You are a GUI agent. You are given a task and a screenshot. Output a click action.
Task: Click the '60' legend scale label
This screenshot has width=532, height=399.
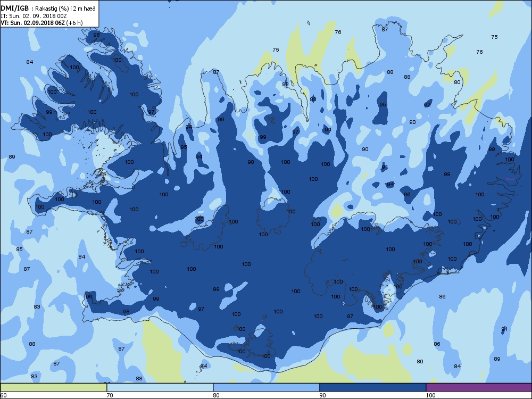[x=3, y=395]
